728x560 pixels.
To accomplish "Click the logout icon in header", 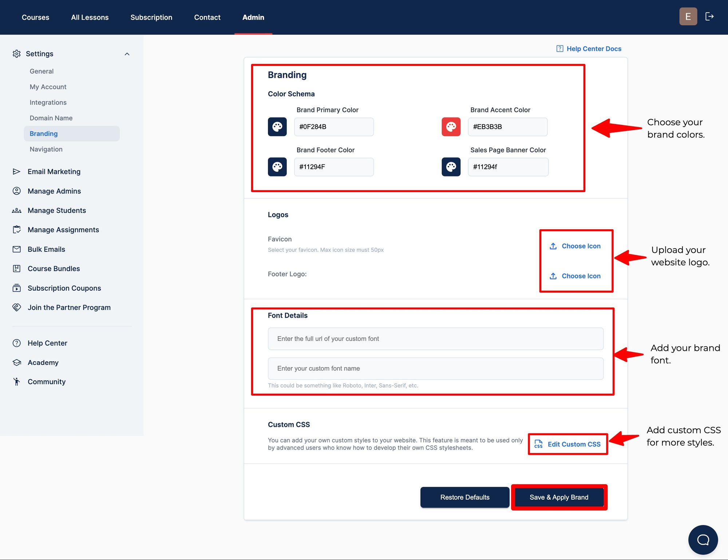I will tap(709, 16).
